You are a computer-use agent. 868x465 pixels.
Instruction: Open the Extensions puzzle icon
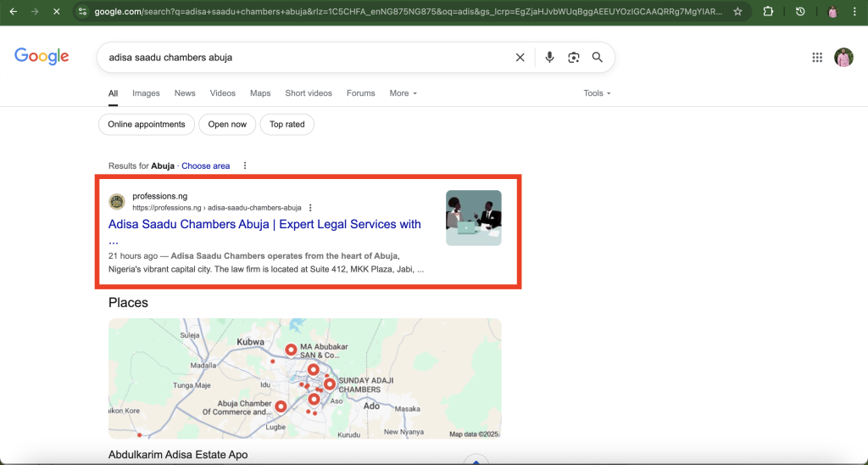click(x=768, y=11)
